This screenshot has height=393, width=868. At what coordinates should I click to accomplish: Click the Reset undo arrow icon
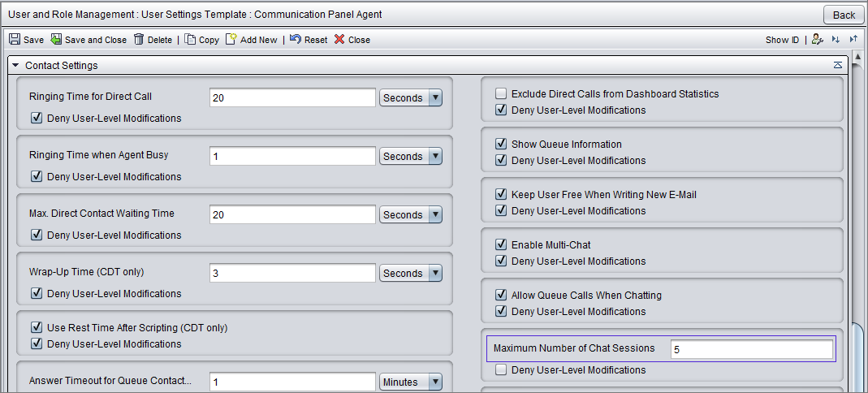click(x=295, y=39)
